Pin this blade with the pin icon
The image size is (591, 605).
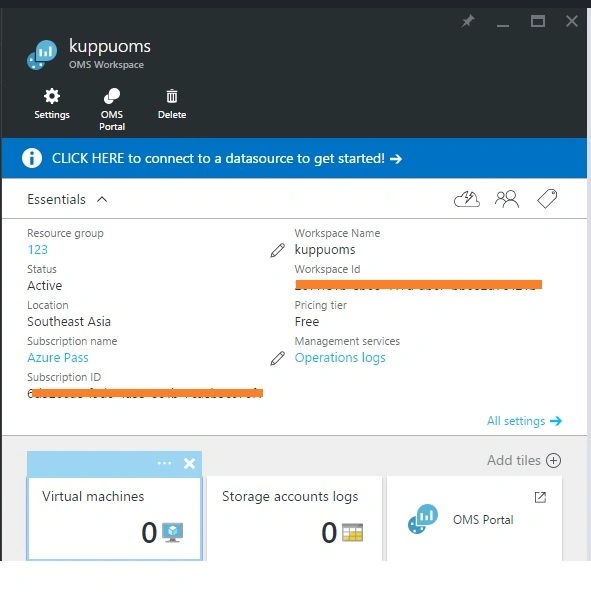coord(468,21)
